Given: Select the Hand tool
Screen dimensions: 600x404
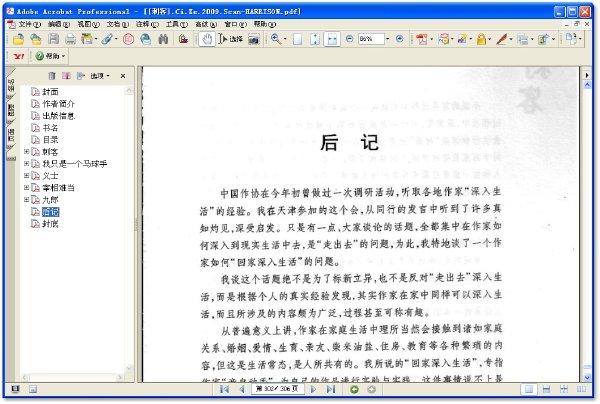Looking at the screenshot, I should 207,39.
